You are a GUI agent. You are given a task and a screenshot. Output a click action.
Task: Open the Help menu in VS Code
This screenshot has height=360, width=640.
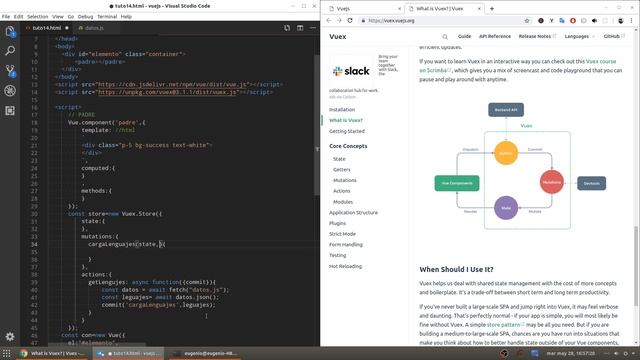pyautogui.click(x=126, y=17)
